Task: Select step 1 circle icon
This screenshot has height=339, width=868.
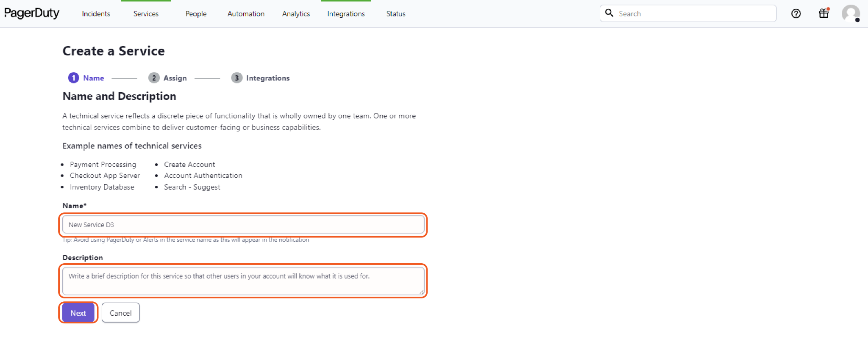Action: [74, 78]
